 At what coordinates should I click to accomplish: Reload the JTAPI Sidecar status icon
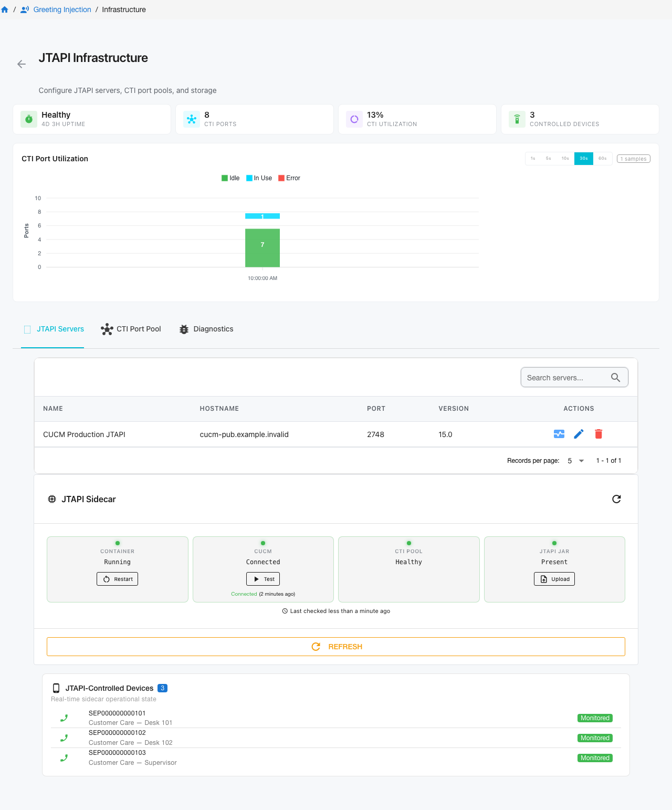click(x=616, y=499)
